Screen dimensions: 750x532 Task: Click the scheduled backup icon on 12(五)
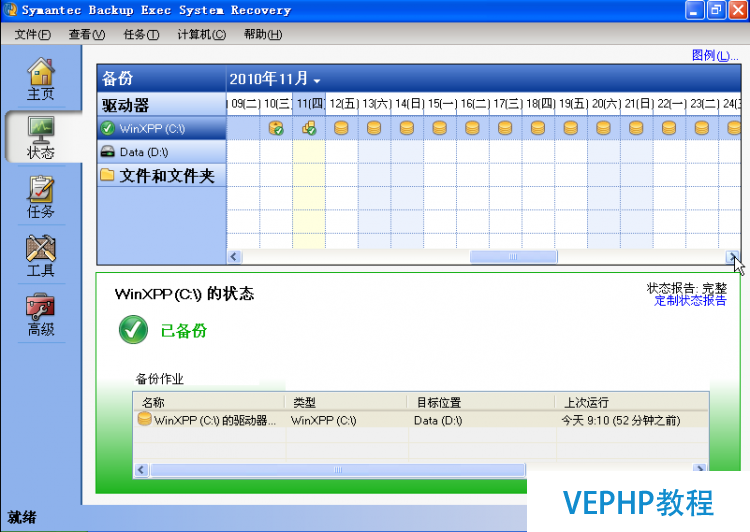(341, 128)
